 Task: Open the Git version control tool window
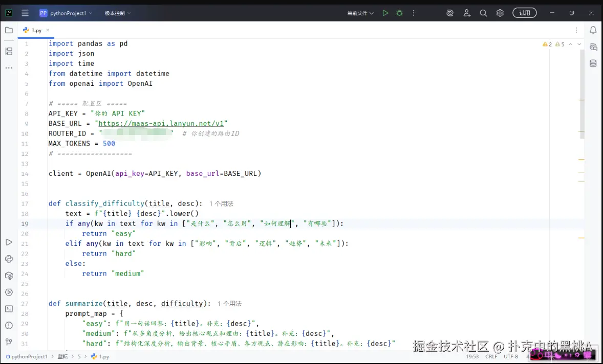9,342
